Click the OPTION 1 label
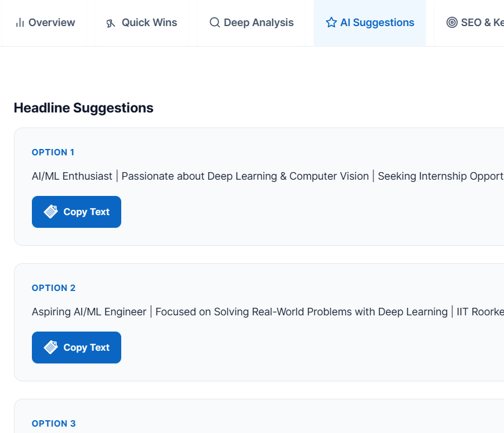504x433 pixels. pyautogui.click(x=53, y=152)
